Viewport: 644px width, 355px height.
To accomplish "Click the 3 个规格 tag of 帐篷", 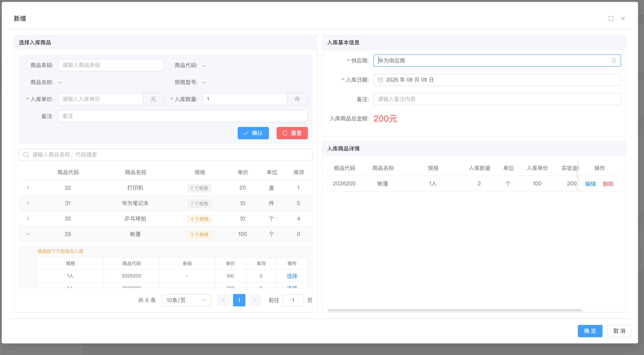I will 199,235.
